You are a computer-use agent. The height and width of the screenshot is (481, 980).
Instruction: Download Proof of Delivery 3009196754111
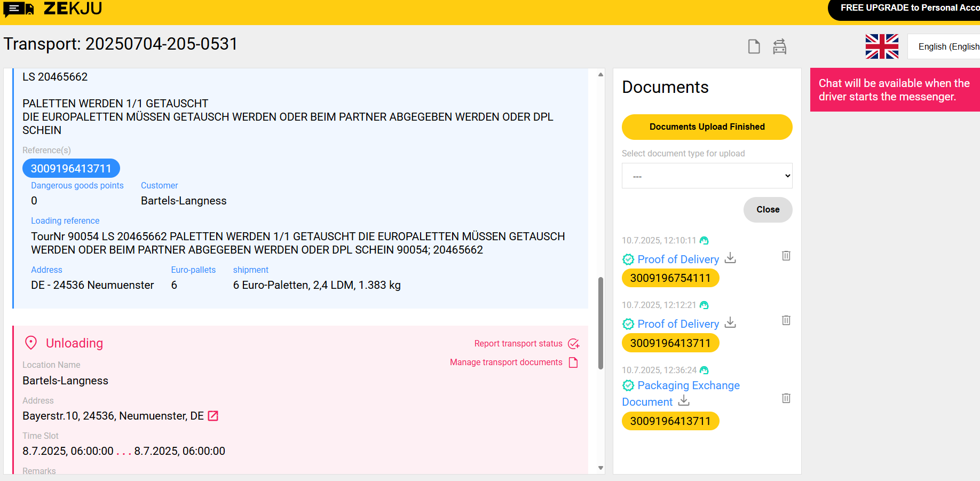pyautogui.click(x=730, y=258)
